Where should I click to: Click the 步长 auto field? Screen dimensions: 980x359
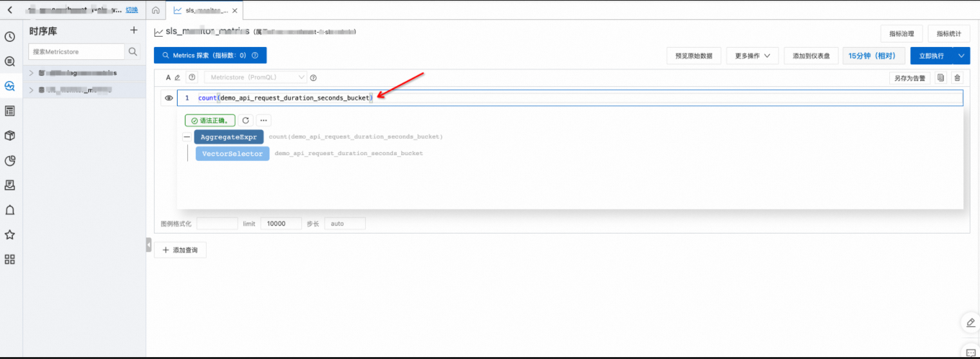point(344,224)
